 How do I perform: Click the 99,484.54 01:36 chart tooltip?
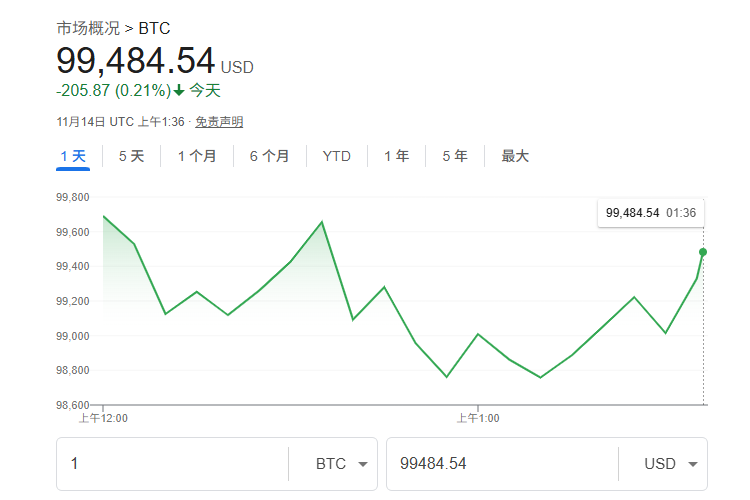pyautogui.click(x=650, y=213)
